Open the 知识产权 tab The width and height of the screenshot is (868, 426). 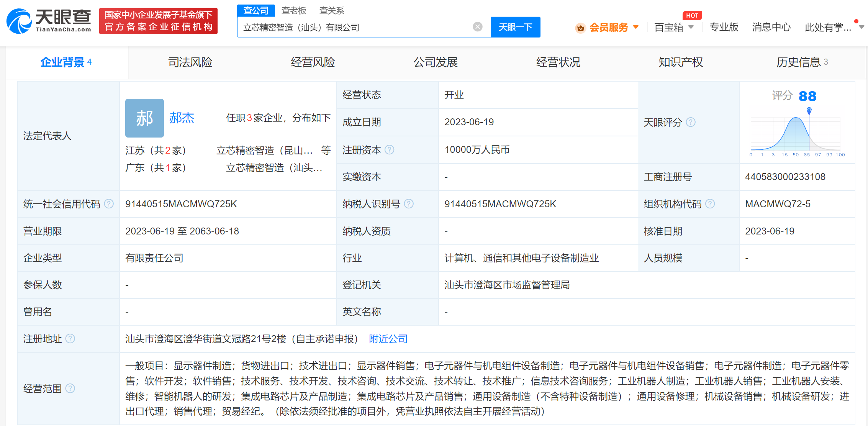pyautogui.click(x=681, y=62)
